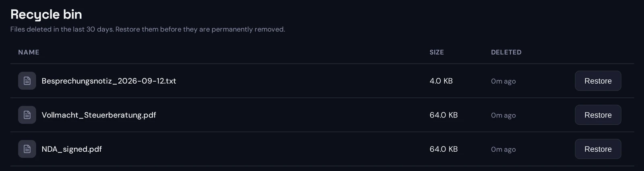Click the Recycle bin heading
The width and height of the screenshot is (644, 171).
pos(46,14)
